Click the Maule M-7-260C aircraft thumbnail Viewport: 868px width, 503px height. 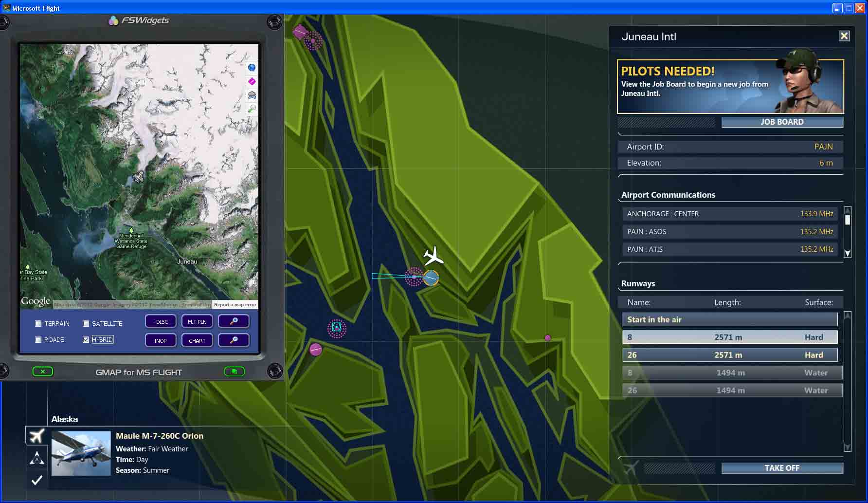click(x=81, y=453)
